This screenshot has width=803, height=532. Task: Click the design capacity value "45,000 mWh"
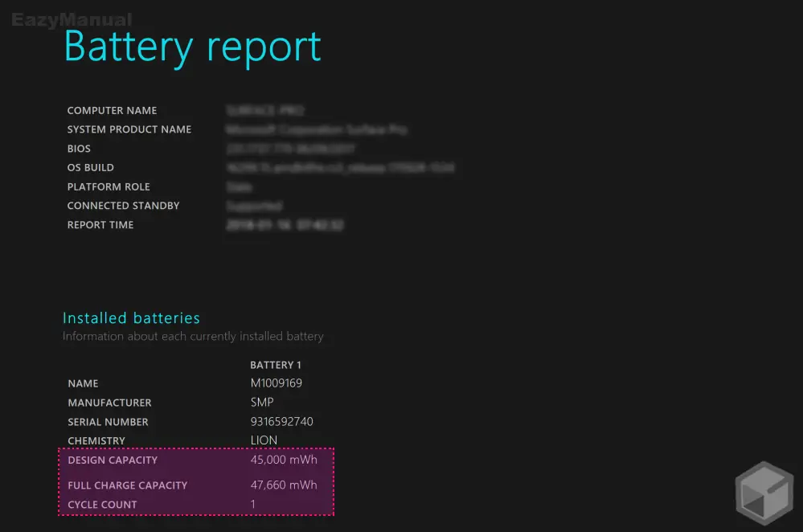[284, 460]
